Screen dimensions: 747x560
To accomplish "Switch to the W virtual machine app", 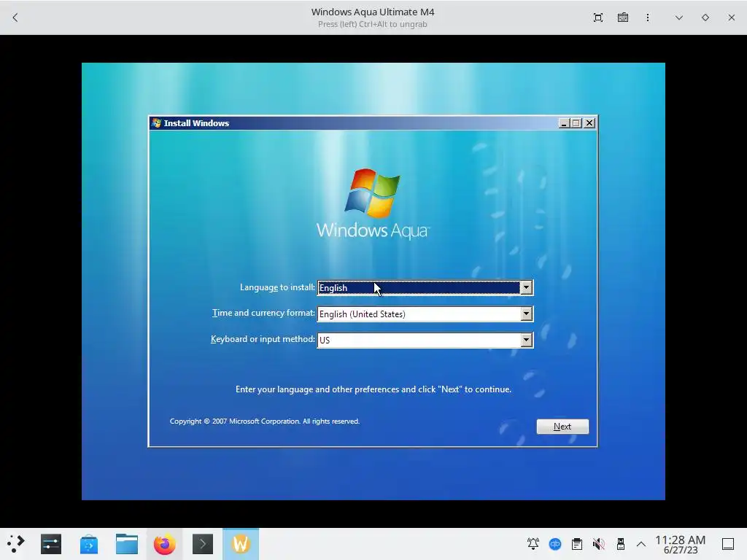I will [241, 544].
